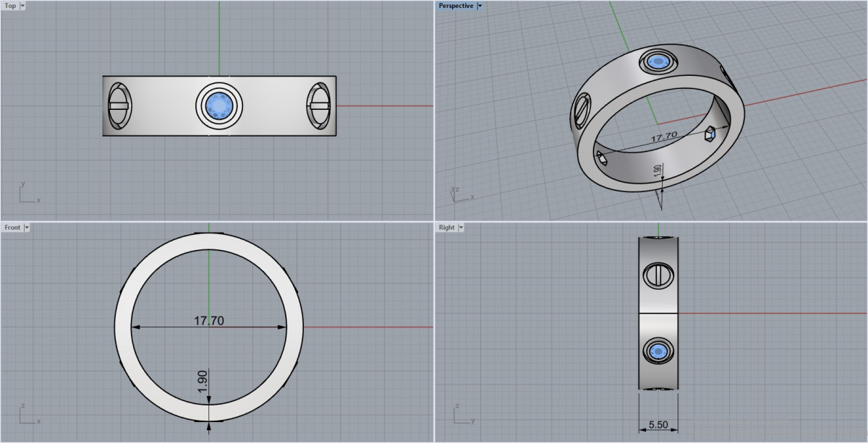The height and width of the screenshot is (443, 868).
Task: Select the 17.70 dimension in Front view
Action: 208,321
